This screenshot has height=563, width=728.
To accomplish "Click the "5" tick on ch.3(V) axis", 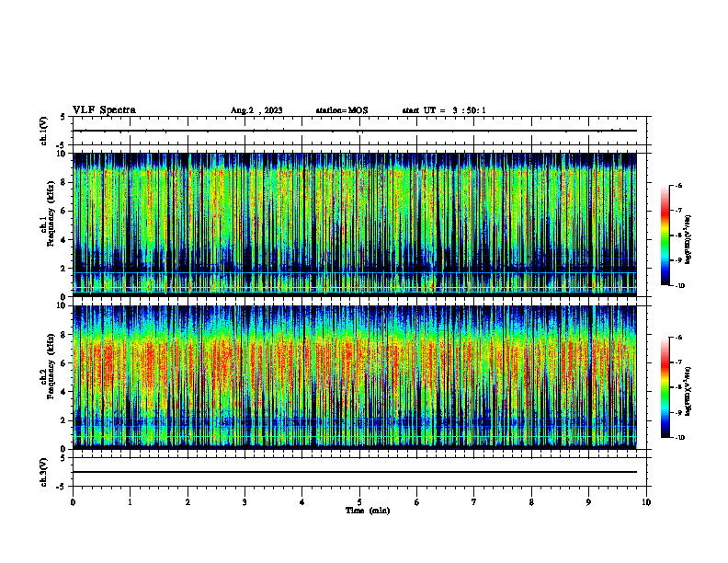I will 63,458.
